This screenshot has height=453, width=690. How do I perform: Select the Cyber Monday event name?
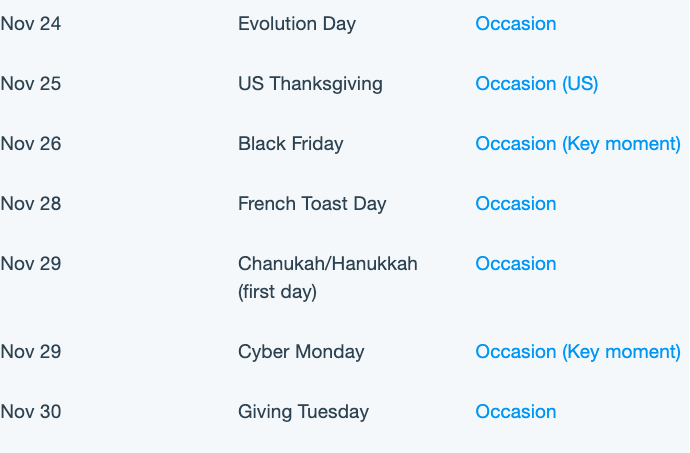301,352
